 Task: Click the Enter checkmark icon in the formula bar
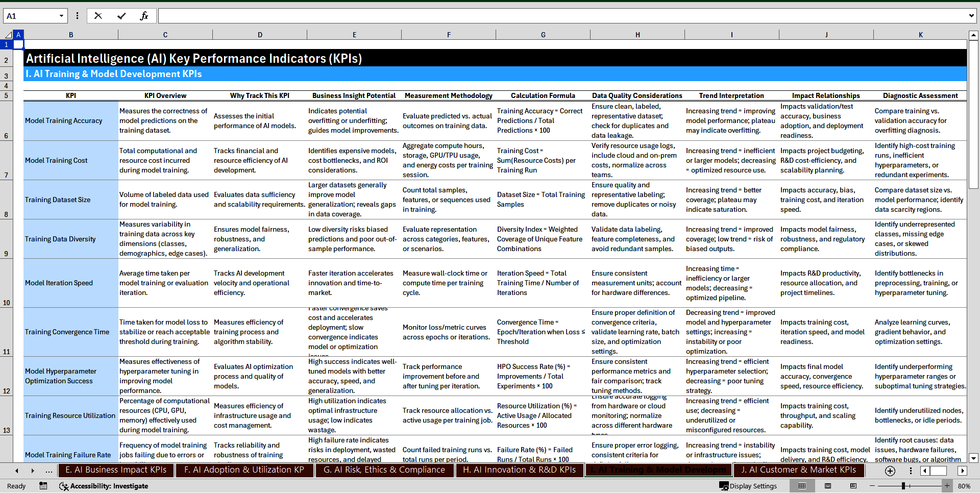pyautogui.click(x=121, y=15)
